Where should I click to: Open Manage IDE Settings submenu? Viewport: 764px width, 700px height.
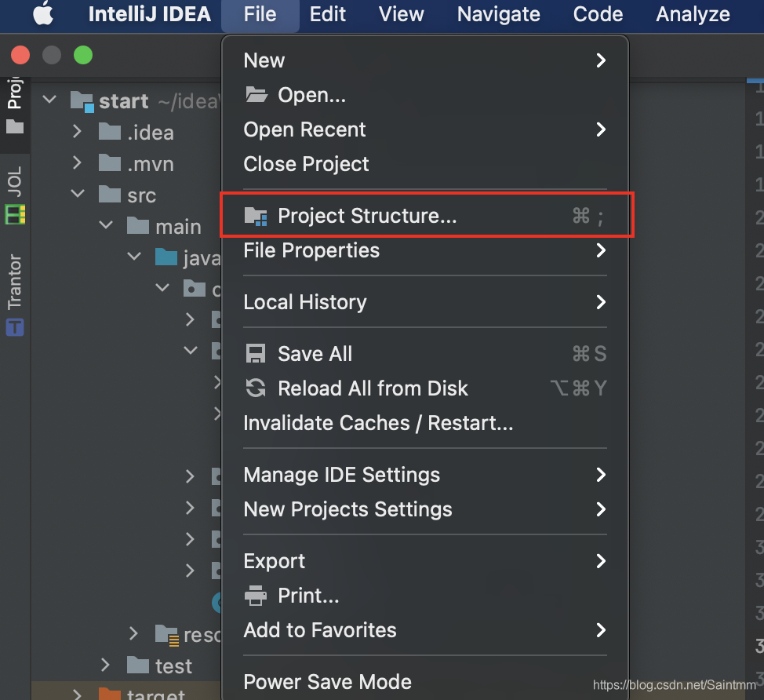[425, 475]
